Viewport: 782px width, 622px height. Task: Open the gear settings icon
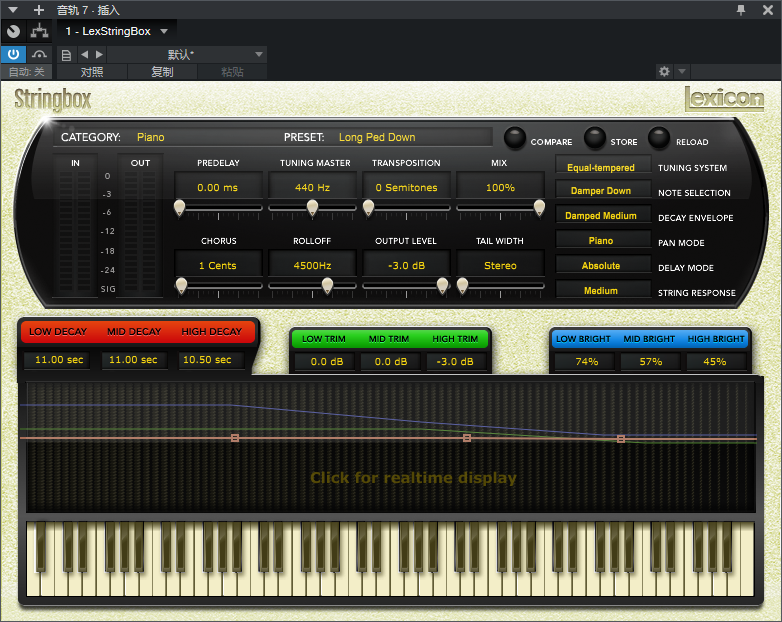click(x=664, y=71)
